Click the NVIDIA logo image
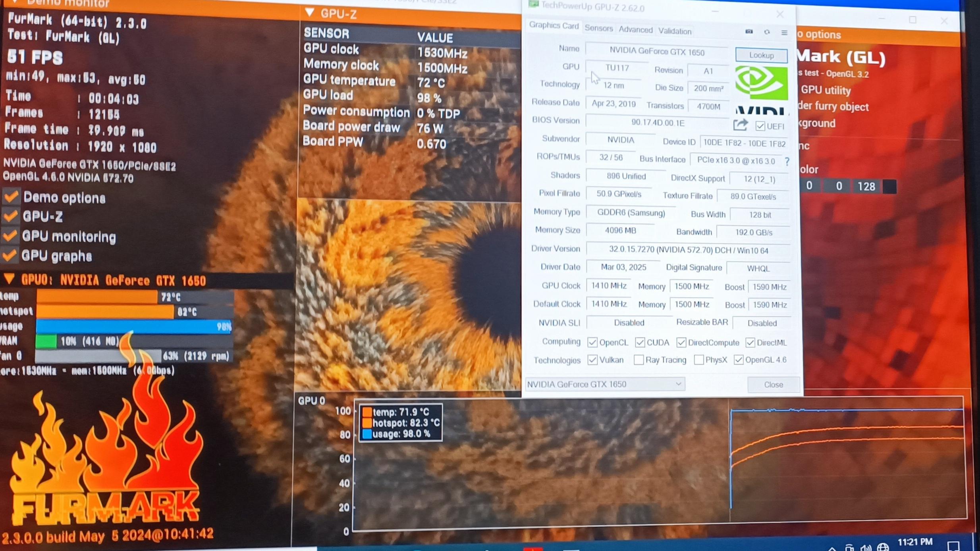Screen dimensions: 980x551 click(x=761, y=83)
